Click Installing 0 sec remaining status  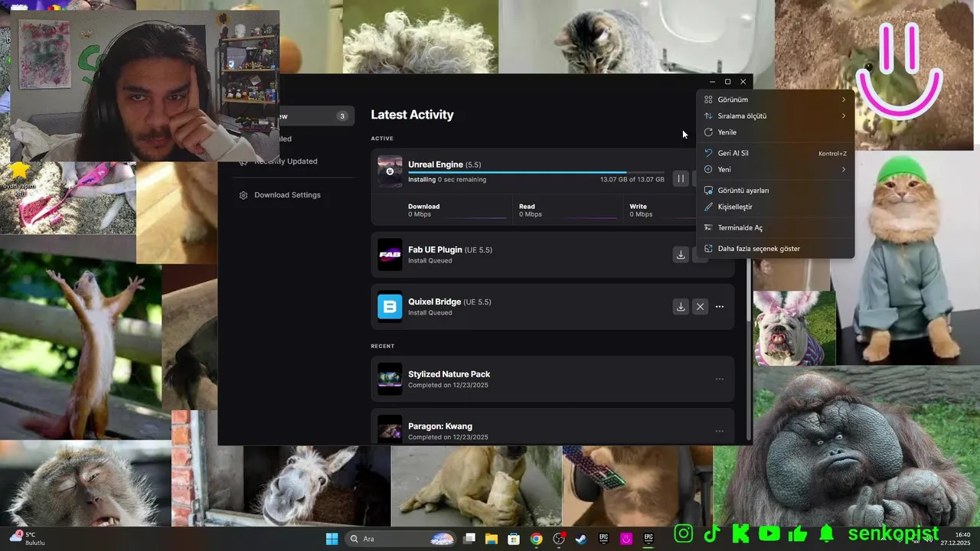(447, 180)
